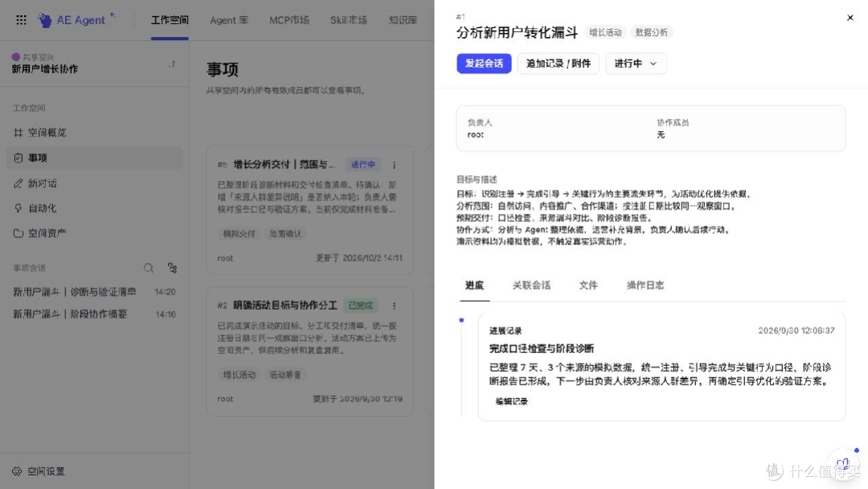The width and height of the screenshot is (868, 489).
Task: Click the 数据分析 tag in detail header
Action: coord(651,32)
